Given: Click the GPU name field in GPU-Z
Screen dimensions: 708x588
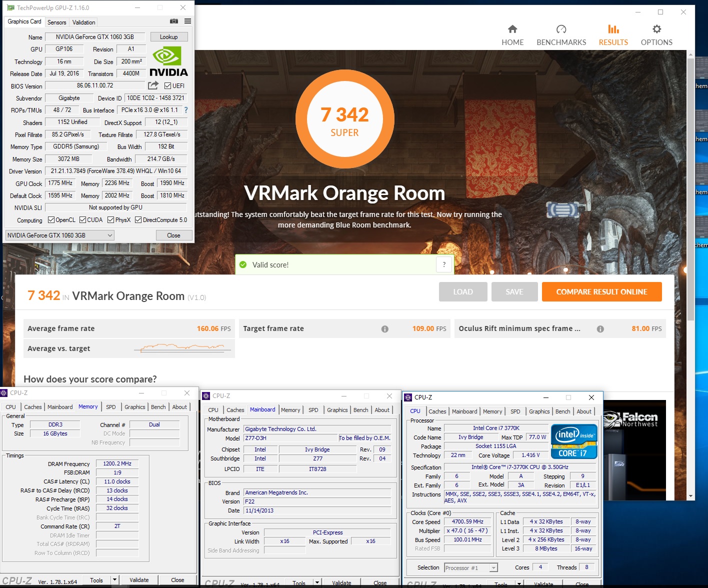Looking at the screenshot, I should (94, 37).
